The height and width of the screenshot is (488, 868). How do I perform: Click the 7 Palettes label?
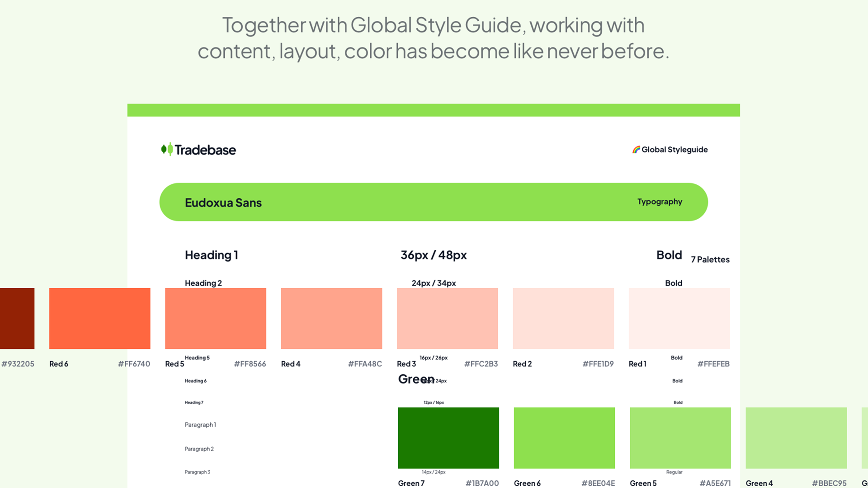click(x=710, y=259)
